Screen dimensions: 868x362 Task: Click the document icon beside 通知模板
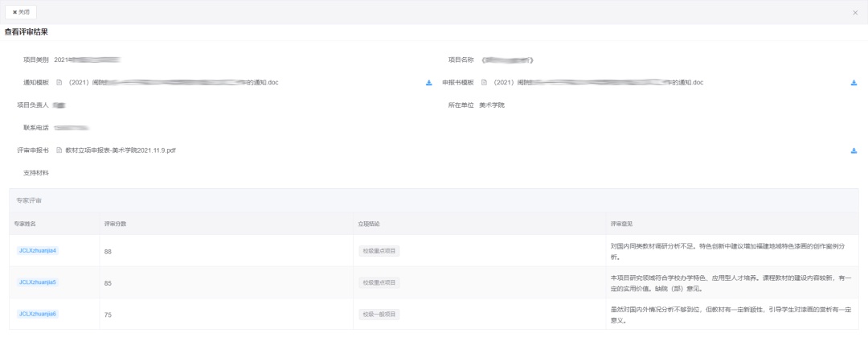point(59,83)
